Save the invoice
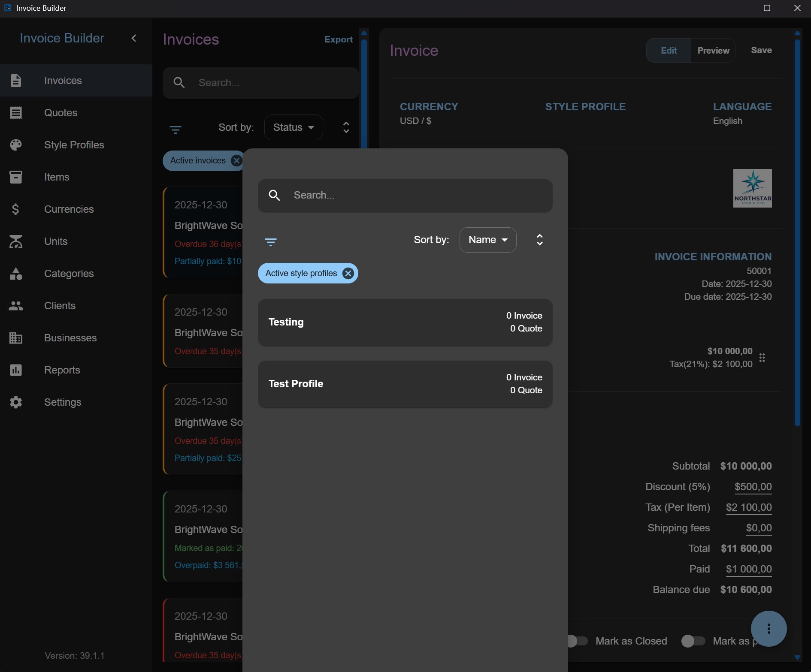This screenshot has width=811, height=672. [761, 50]
